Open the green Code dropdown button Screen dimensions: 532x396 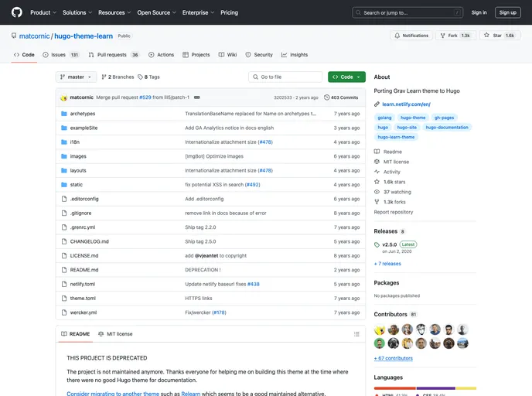point(346,77)
